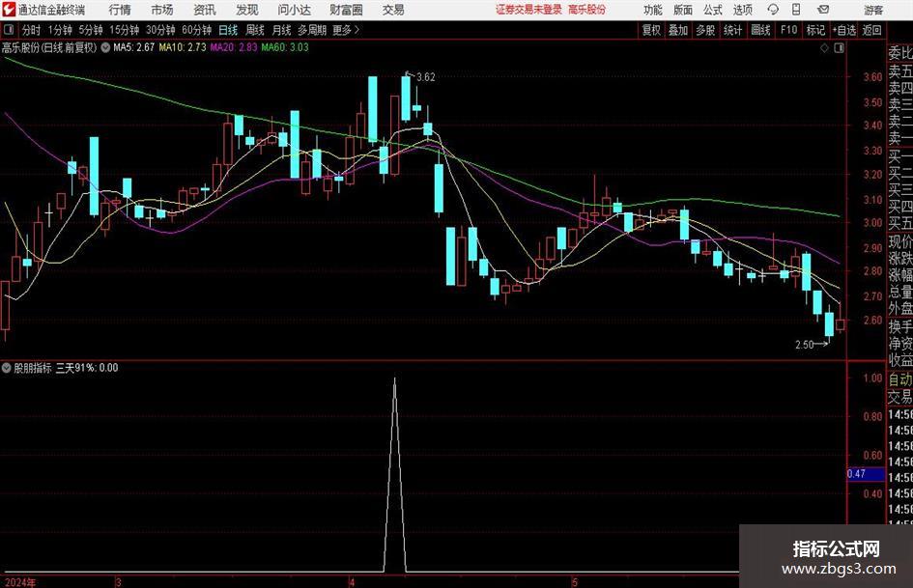
Task: Click the 多股 toolbar button
Action: click(x=705, y=30)
